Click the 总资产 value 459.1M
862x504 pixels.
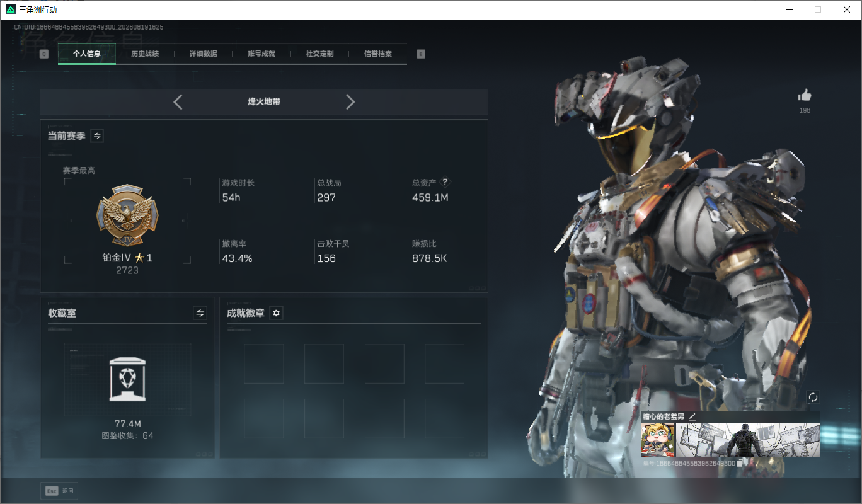coord(430,197)
